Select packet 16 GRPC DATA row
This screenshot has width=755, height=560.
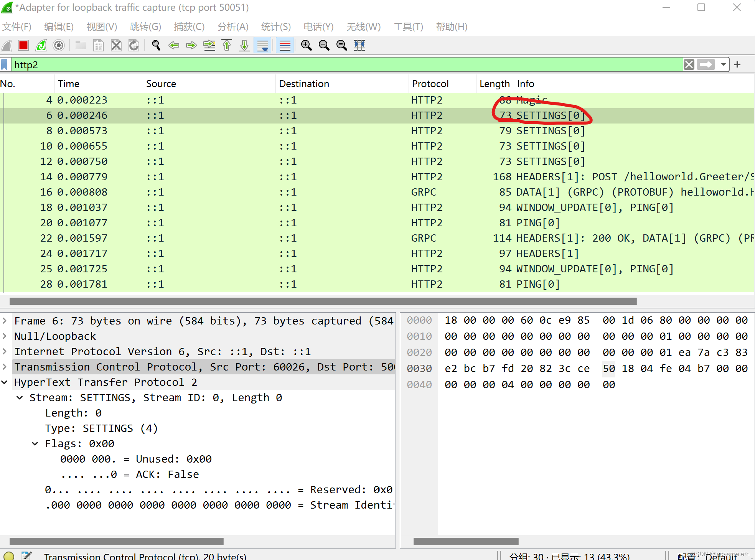tap(377, 192)
